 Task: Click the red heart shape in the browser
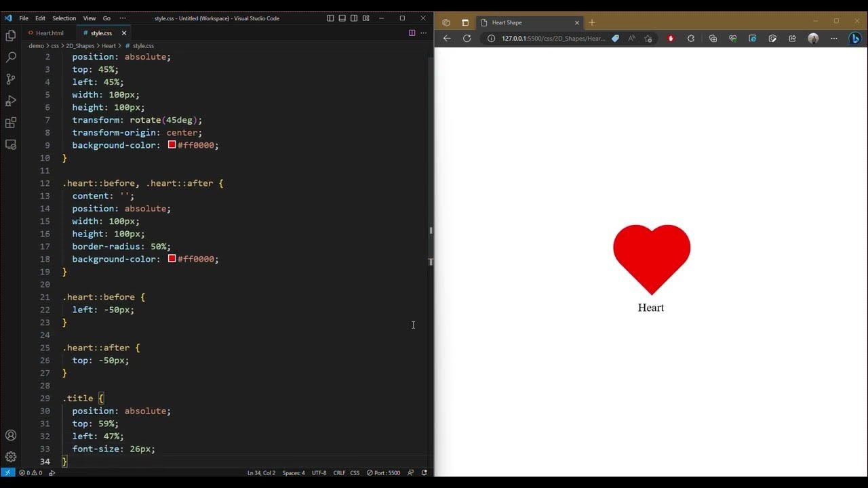pos(652,260)
